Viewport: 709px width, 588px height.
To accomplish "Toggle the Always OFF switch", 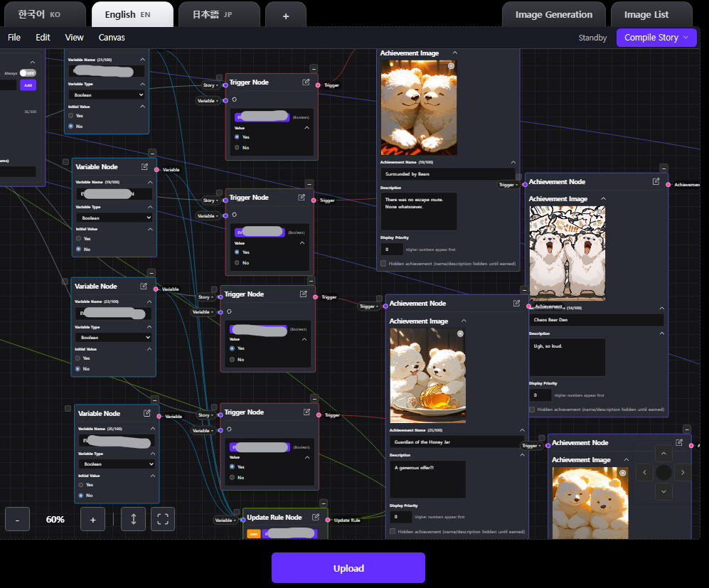I will pyautogui.click(x=28, y=73).
